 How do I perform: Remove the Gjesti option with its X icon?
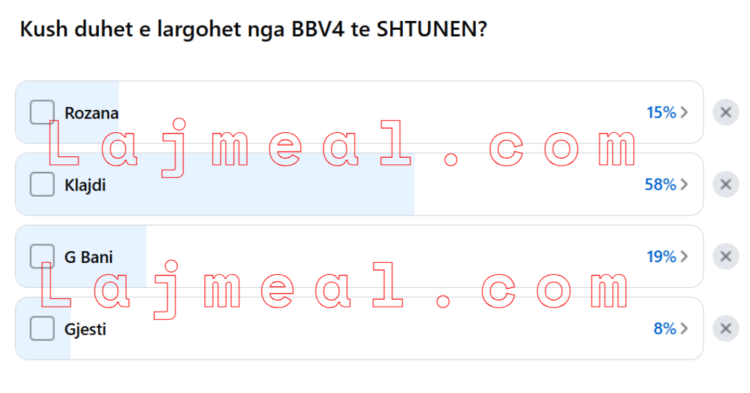point(726,329)
